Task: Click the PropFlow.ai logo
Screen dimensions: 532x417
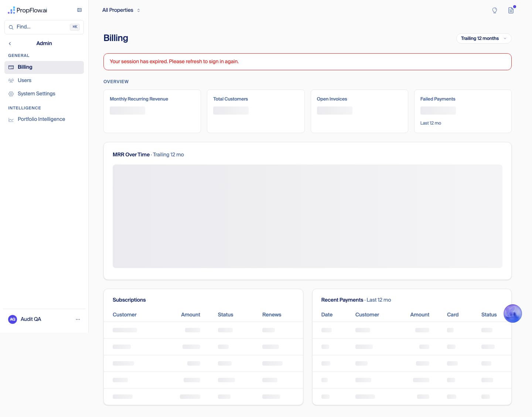Action: tap(28, 10)
